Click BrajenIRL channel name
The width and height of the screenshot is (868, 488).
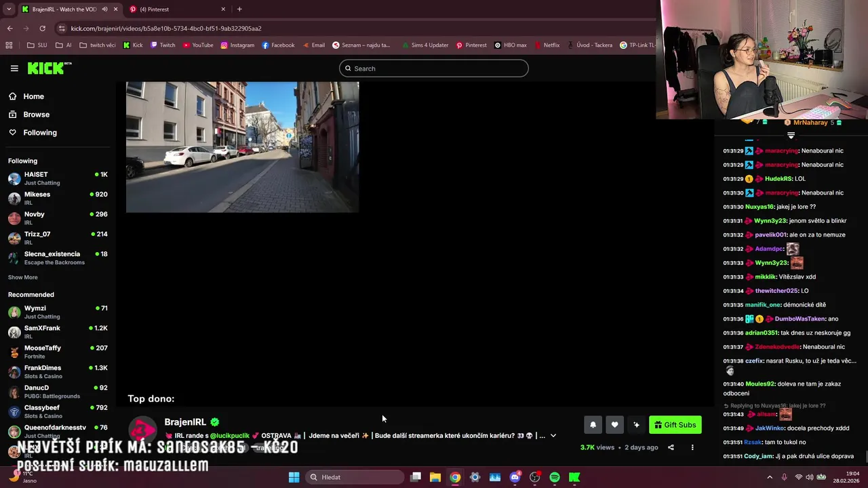[185, 422]
